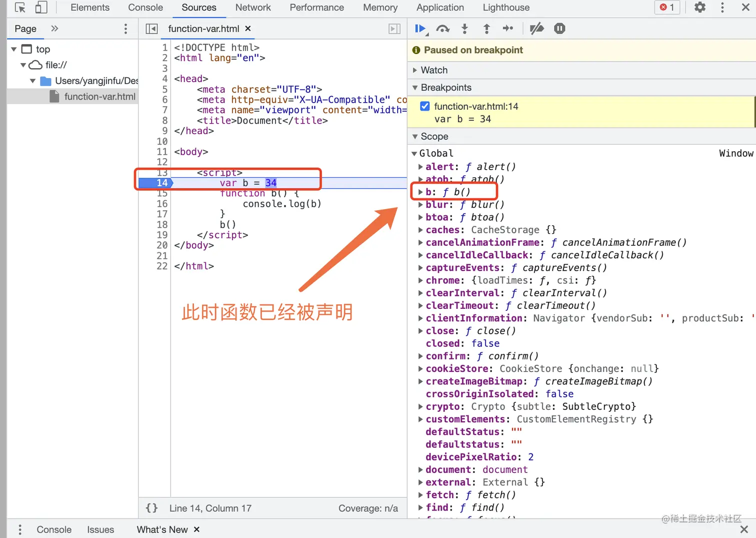Collapse the file:// origin node
This screenshot has height=538, width=756.
(x=23, y=65)
